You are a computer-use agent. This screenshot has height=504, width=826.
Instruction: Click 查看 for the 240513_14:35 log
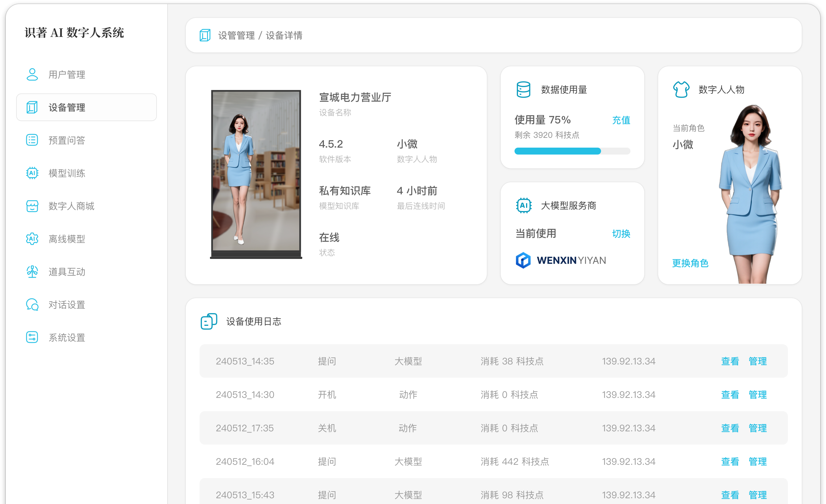pos(730,361)
